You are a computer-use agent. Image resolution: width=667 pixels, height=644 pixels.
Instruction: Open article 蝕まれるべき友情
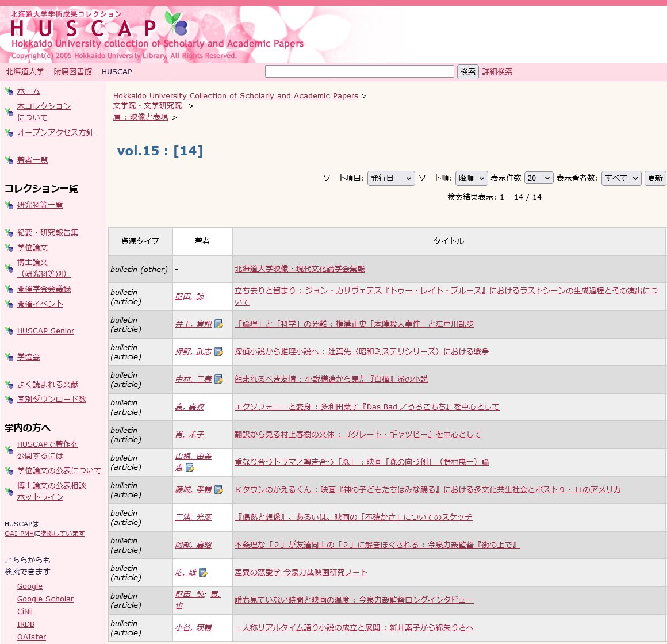click(331, 379)
